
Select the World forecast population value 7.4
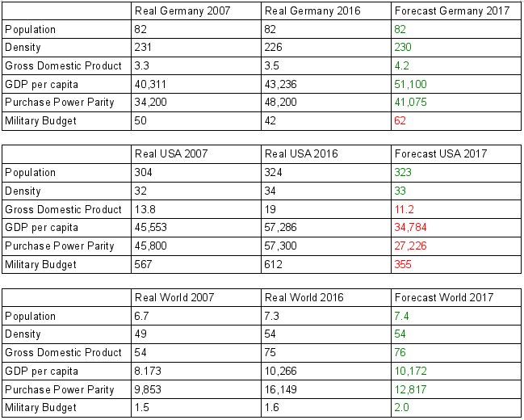402,316
